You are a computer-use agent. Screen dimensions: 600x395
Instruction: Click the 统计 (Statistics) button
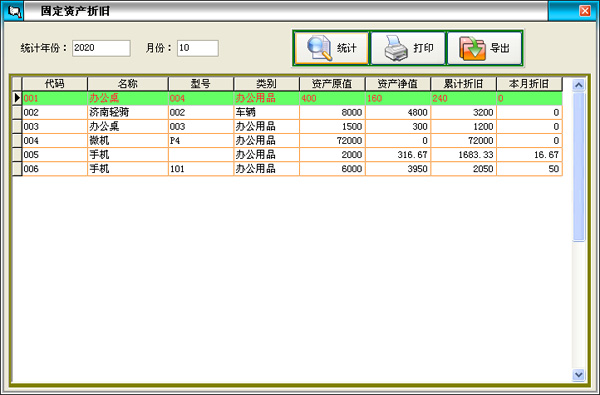pyautogui.click(x=331, y=48)
